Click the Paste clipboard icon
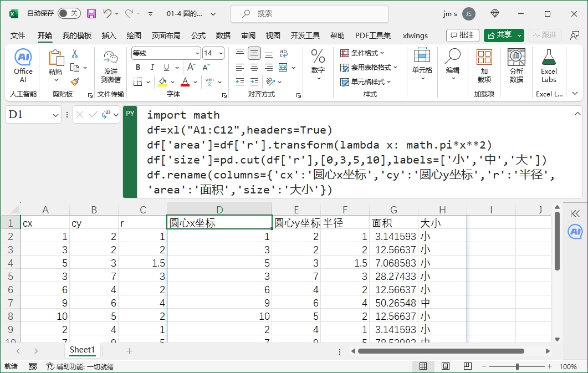The height and width of the screenshot is (373, 588). coord(56,59)
